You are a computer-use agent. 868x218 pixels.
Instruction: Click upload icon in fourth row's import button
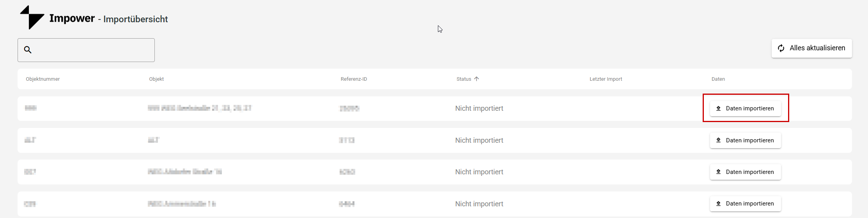click(718, 204)
